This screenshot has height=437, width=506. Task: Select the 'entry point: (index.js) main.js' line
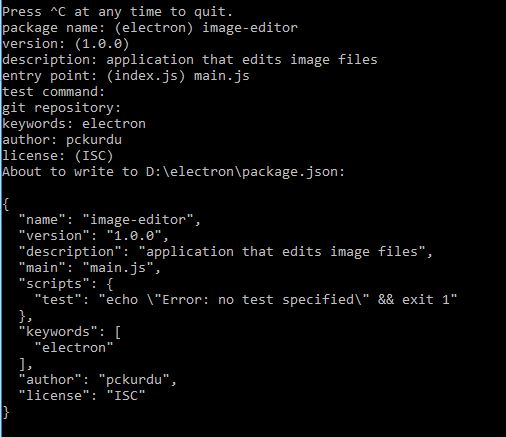[126, 76]
